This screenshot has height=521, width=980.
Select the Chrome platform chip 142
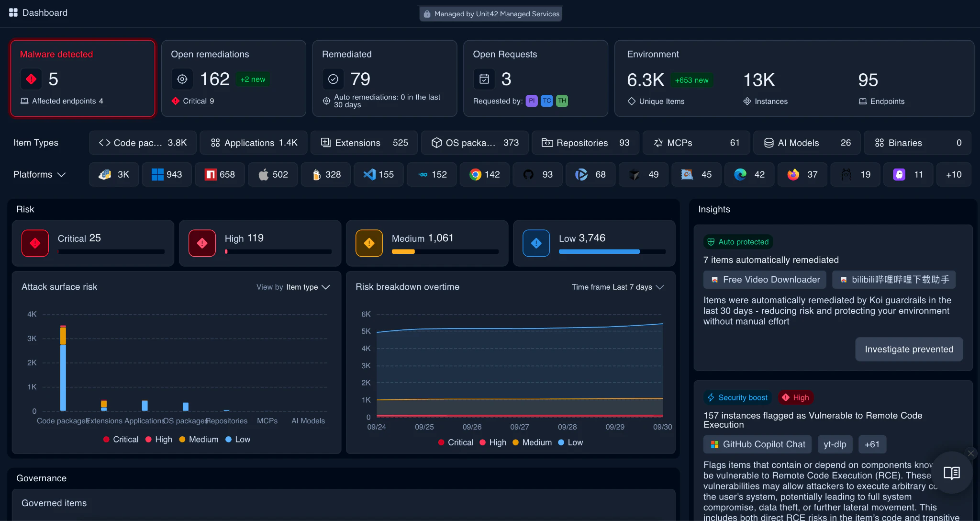pos(485,174)
